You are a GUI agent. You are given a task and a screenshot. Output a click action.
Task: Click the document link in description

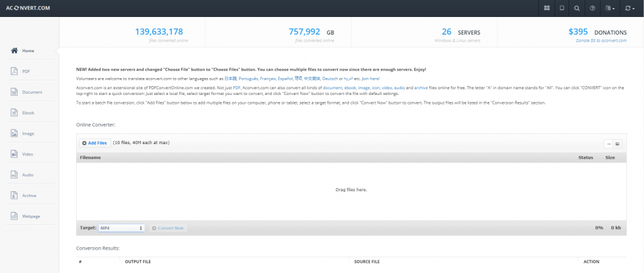(x=332, y=88)
